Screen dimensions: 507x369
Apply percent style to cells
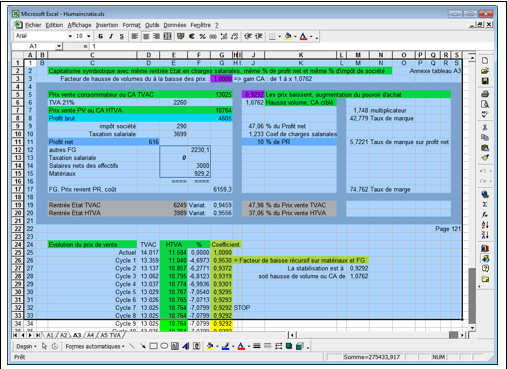pos(202,36)
